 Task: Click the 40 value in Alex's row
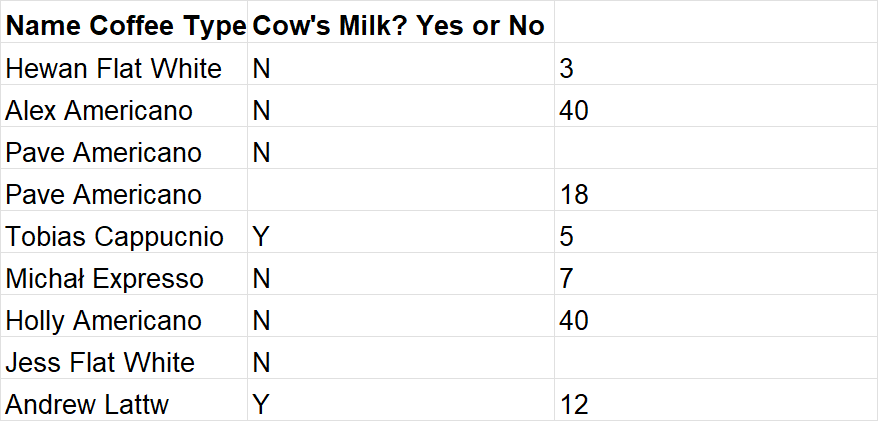[x=573, y=110]
